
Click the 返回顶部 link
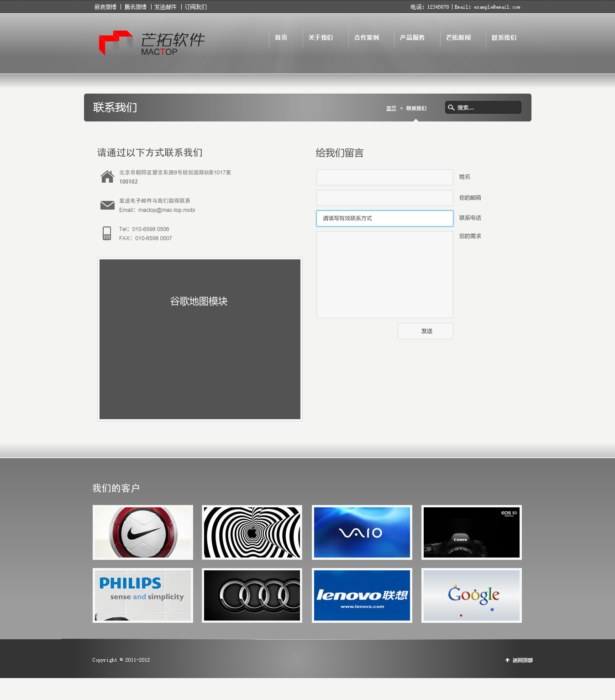click(x=523, y=660)
